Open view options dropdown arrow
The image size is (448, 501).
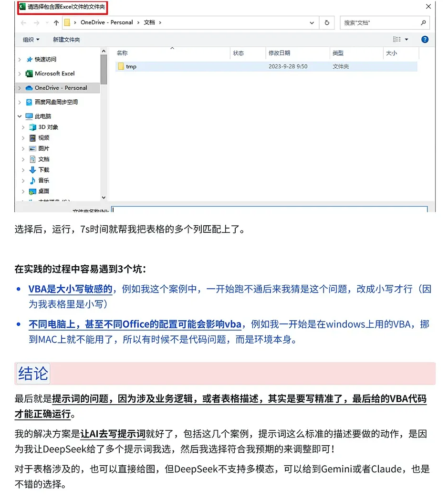406,40
